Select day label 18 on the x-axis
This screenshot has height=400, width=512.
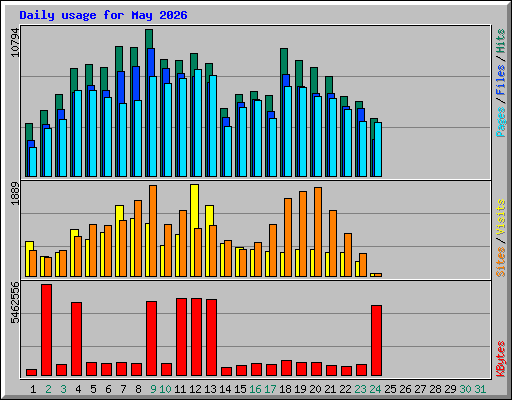click(x=285, y=389)
